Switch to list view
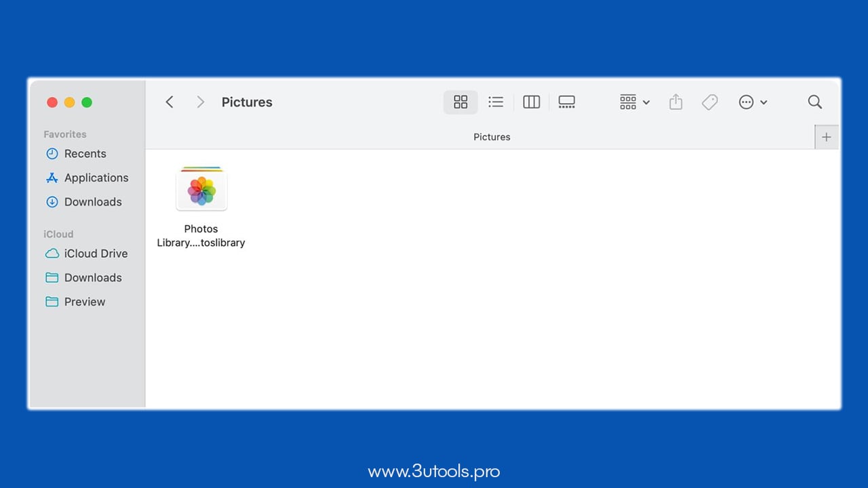868x488 pixels. click(496, 102)
